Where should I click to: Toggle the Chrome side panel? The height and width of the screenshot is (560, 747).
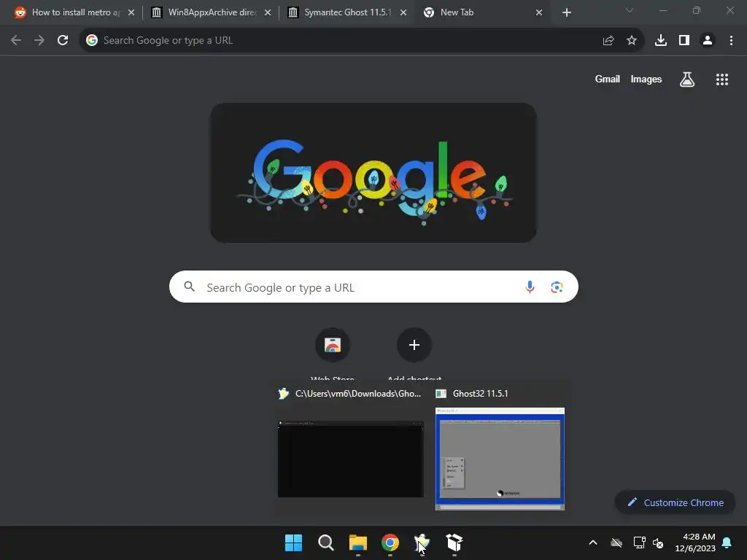[684, 41]
